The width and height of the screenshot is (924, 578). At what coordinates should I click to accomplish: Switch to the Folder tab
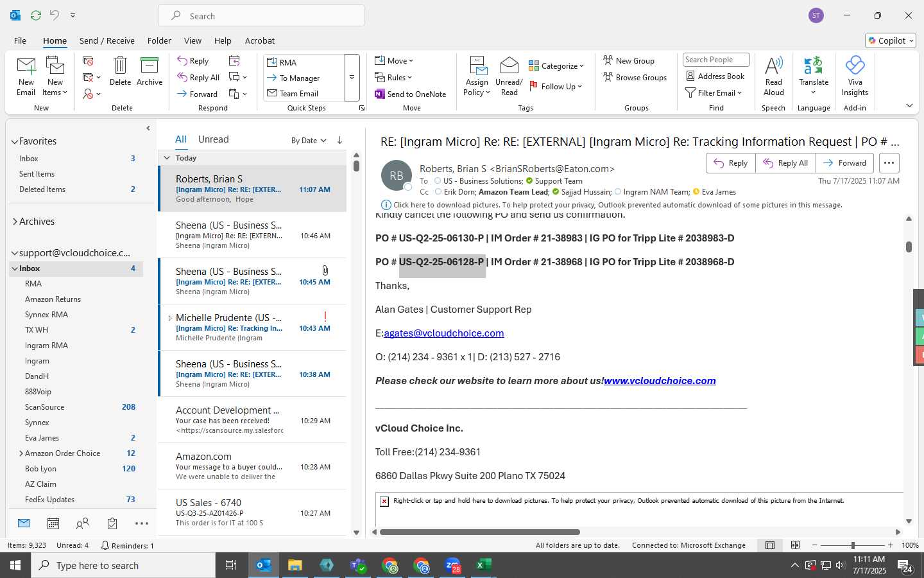tap(159, 40)
